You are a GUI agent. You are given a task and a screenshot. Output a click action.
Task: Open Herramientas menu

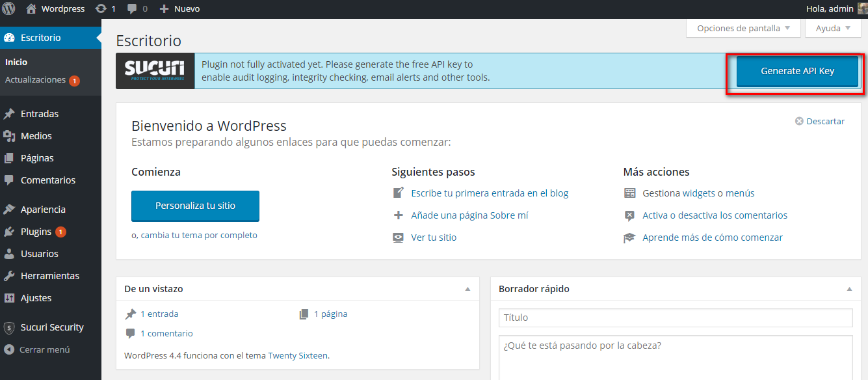tap(51, 276)
